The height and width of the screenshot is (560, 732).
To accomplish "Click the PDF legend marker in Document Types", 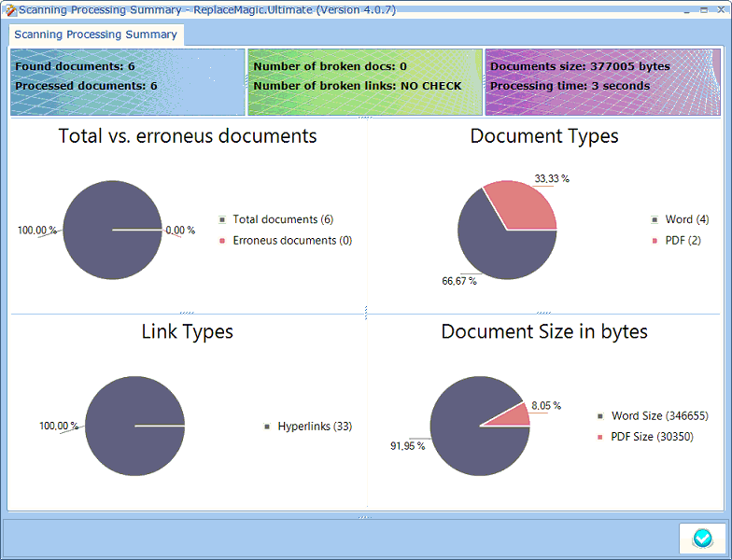I will point(655,241).
